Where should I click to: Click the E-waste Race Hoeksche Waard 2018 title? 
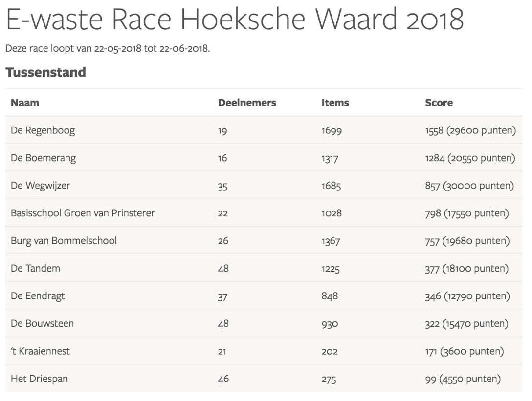click(x=234, y=20)
